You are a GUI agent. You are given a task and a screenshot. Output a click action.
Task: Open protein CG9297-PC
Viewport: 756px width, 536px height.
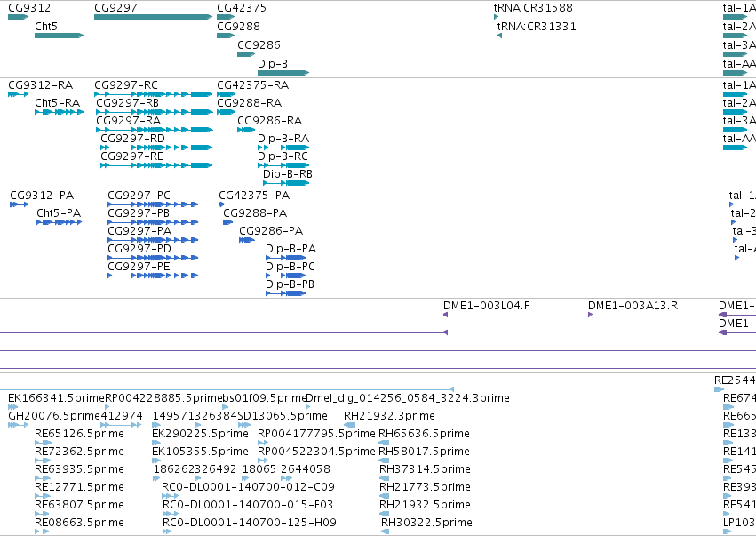139,196
